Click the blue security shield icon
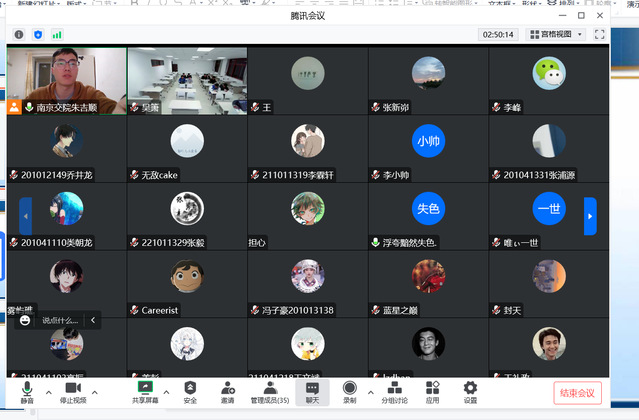Viewport: 639px width, 420px height. tap(38, 34)
